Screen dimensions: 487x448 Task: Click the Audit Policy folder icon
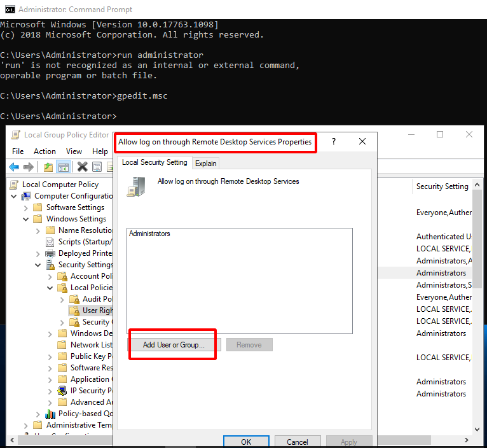74,299
